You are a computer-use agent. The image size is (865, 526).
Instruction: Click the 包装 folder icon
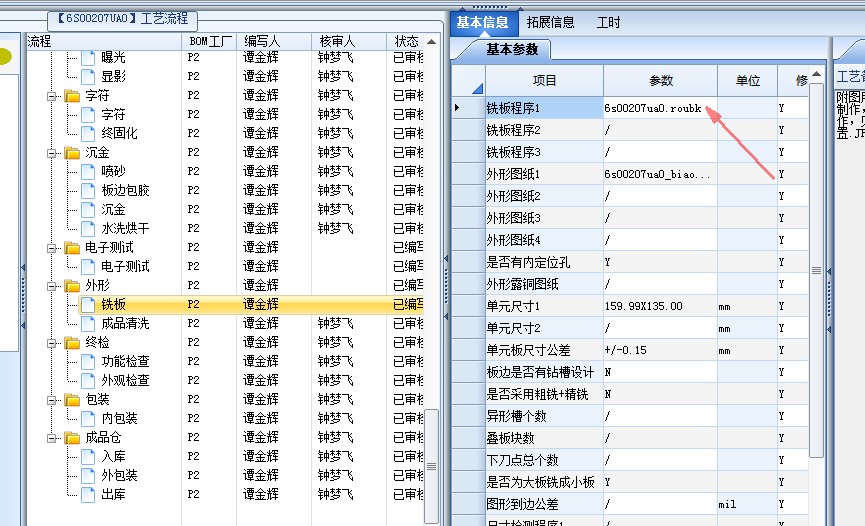coord(72,400)
